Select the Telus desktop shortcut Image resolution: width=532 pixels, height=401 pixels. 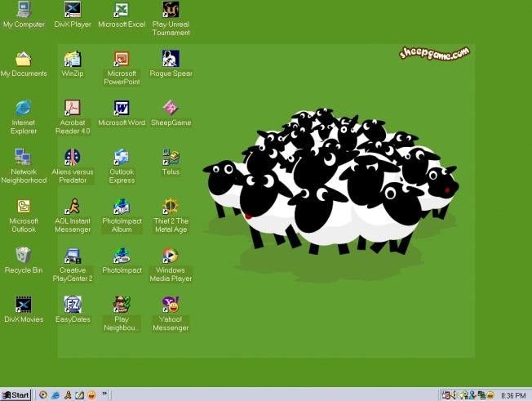(171, 163)
